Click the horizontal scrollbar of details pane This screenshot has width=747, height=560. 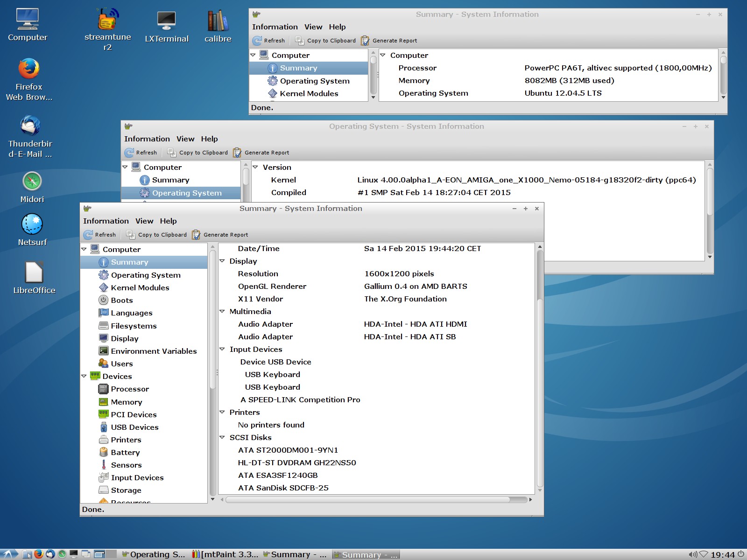coord(368,500)
